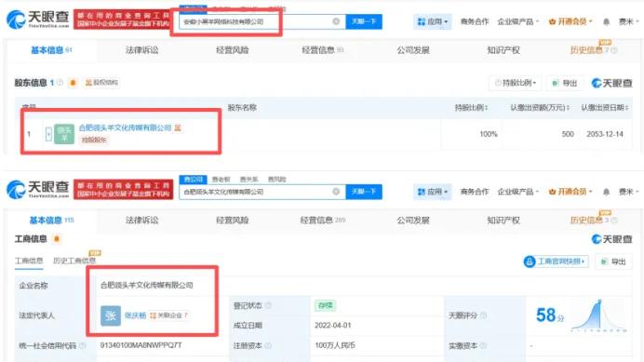The image size is (644, 362).
Task: Click 领头羊 green company logo
Action: point(64,134)
